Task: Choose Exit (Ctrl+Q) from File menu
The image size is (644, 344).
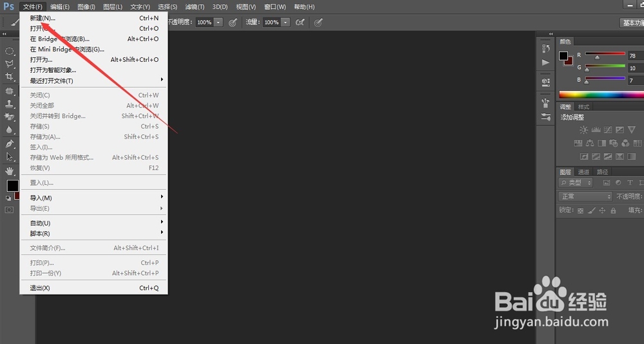Action: [93, 288]
